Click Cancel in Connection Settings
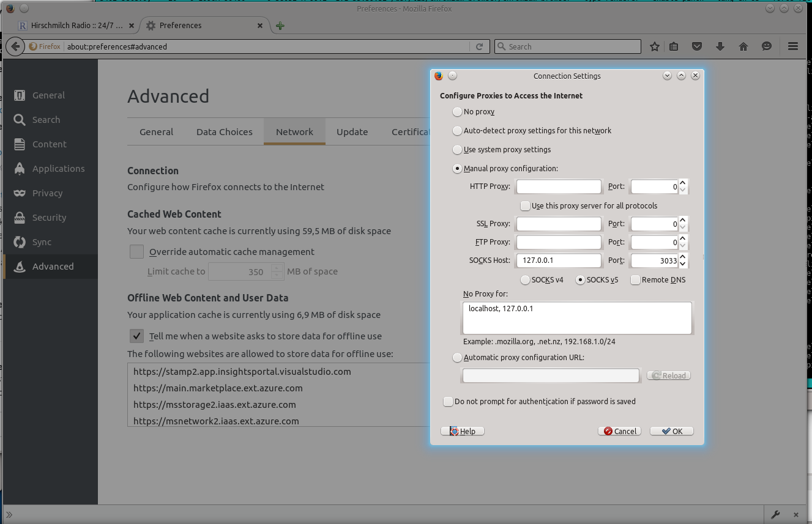The height and width of the screenshot is (524, 812). [x=620, y=431]
